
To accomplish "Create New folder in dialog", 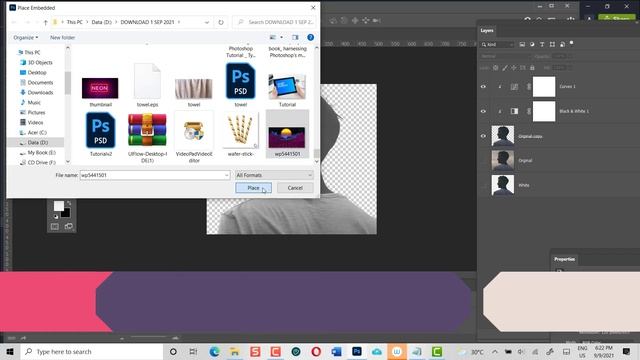I will tap(62, 38).
